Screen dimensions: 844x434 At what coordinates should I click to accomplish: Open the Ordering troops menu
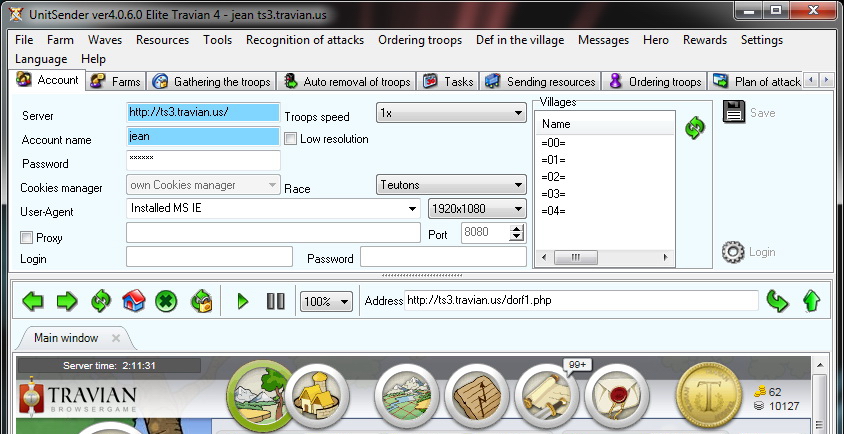tap(420, 40)
